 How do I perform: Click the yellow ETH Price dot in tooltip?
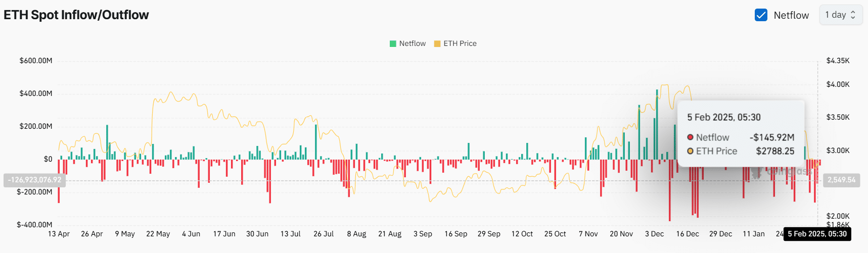690,151
